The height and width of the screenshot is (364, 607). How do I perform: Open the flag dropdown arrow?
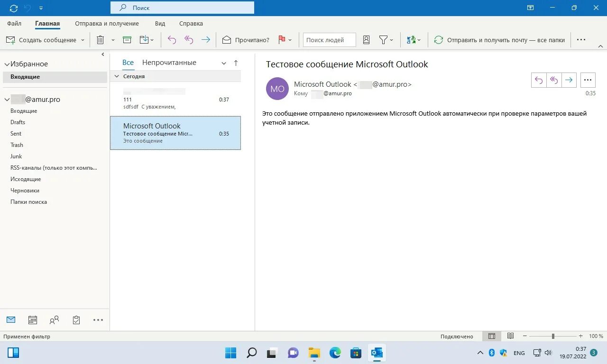290,40
